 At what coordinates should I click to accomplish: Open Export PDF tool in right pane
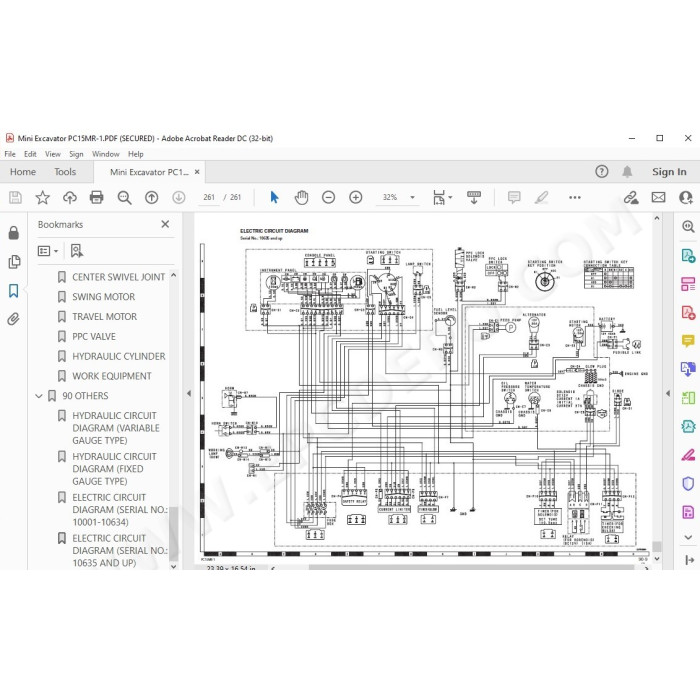point(688,256)
